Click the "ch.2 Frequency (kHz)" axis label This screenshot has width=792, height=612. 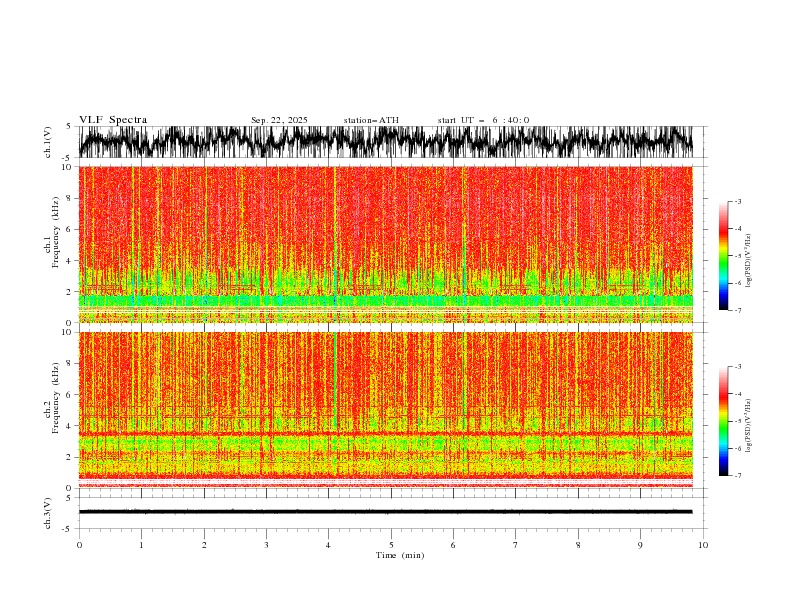[x=52, y=397]
